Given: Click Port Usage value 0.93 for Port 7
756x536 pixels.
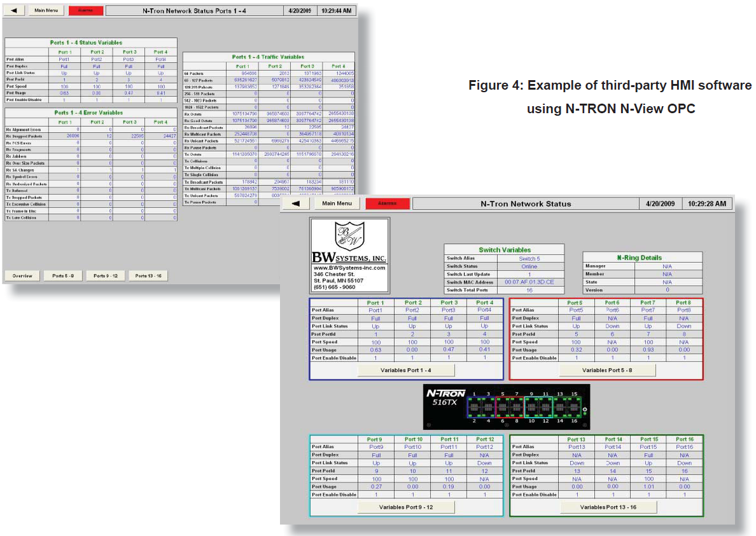Looking at the screenshot, I should [648, 350].
